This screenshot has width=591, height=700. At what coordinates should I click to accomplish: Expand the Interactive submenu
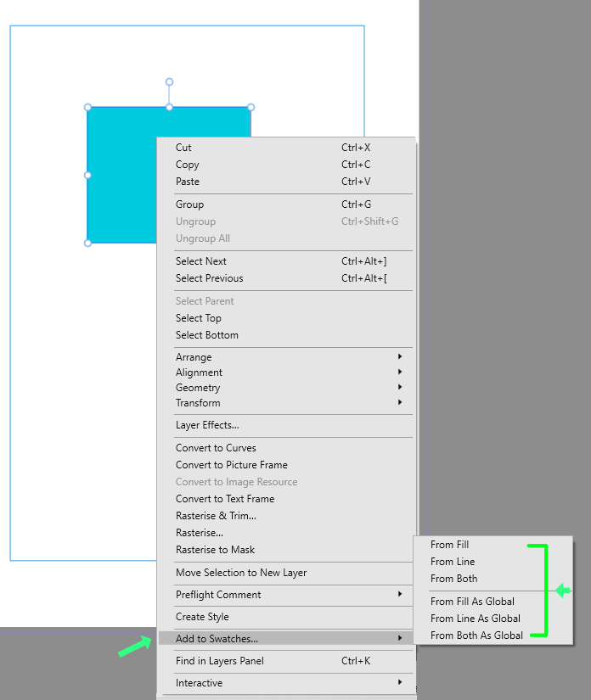[x=286, y=682]
